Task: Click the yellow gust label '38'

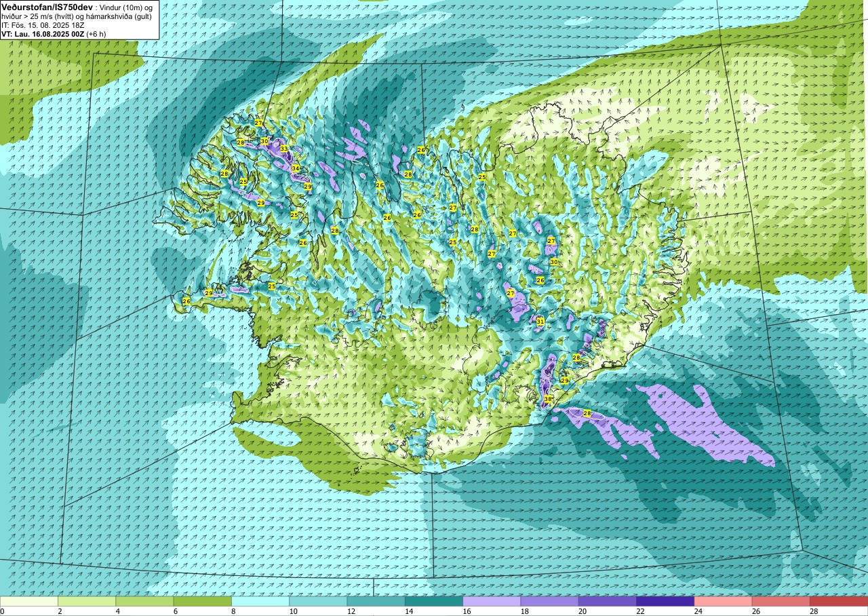Action: [547, 399]
